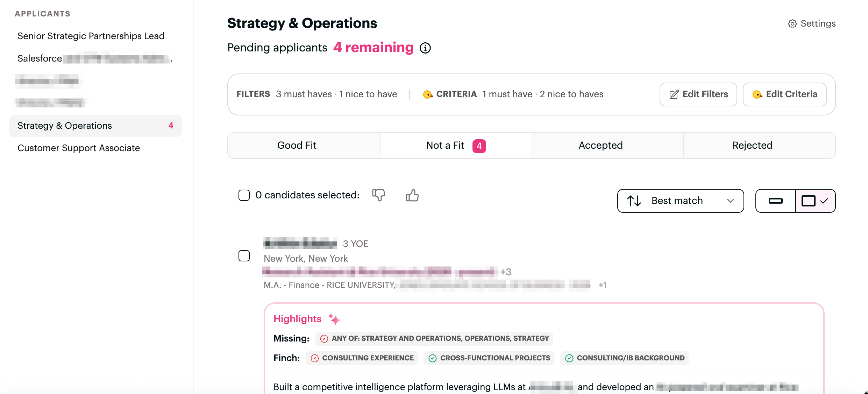868x394 pixels.
Task: Open the Best match sort dropdown
Action: point(681,201)
